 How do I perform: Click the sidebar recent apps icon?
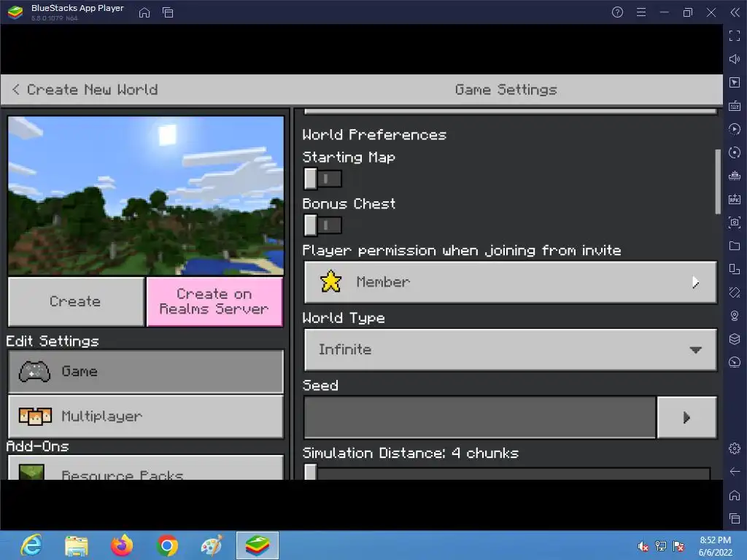pos(735,518)
